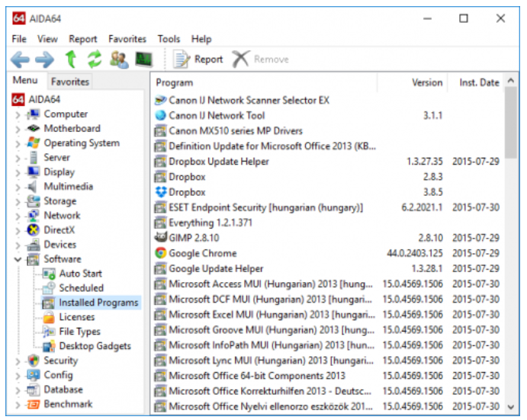Switch to the Menu tab
Screen dimensions: 527x420
(x=25, y=80)
